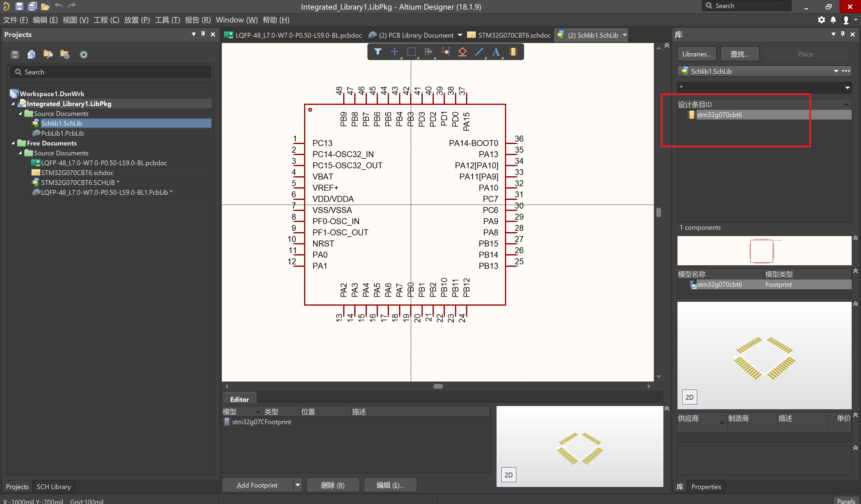The height and width of the screenshot is (504, 861).
Task: Select the Filter tool in the active bar
Action: pyautogui.click(x=378, y=52)
